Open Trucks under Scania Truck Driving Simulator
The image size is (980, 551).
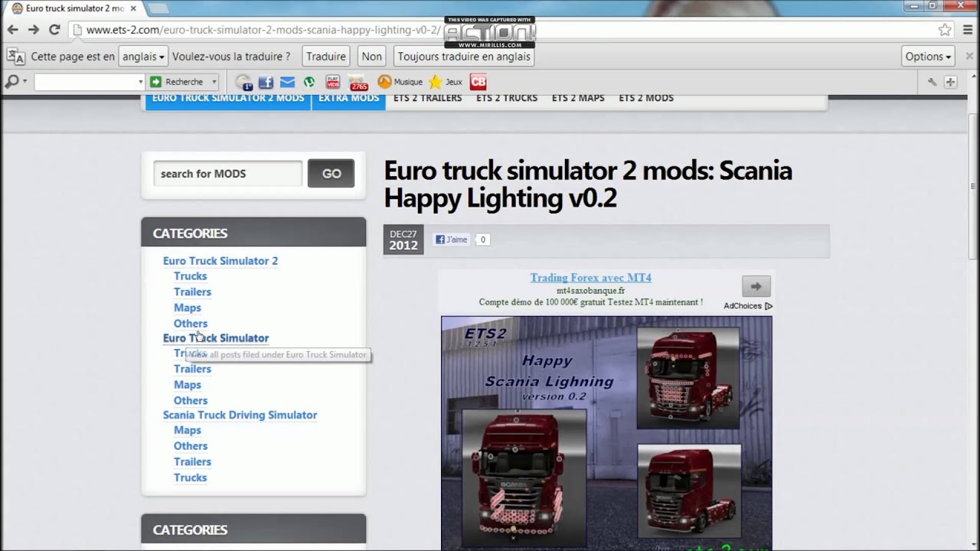click(190, 478)
